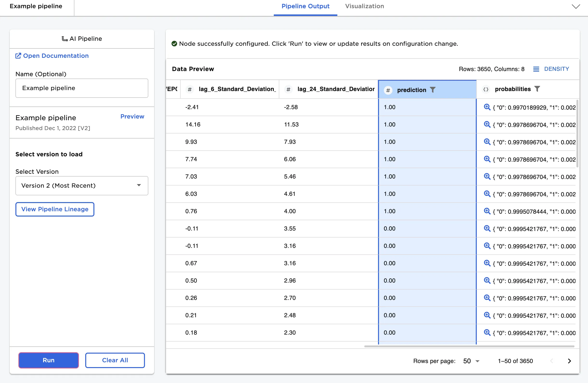Click the prediction column filter icon
Image resolution: width=588 pixels, height=383 pixels.
coord(432,90)
